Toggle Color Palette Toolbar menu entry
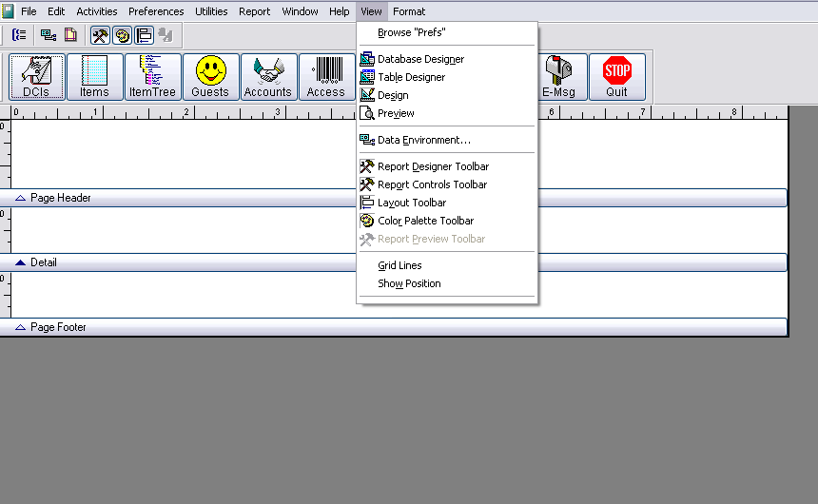The image size is (818, 504). pyautogui.click(x=446, y=221)
